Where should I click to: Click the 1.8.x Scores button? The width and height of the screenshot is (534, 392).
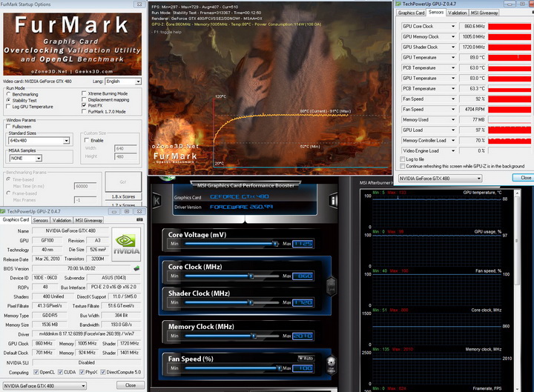click(123, 196)
